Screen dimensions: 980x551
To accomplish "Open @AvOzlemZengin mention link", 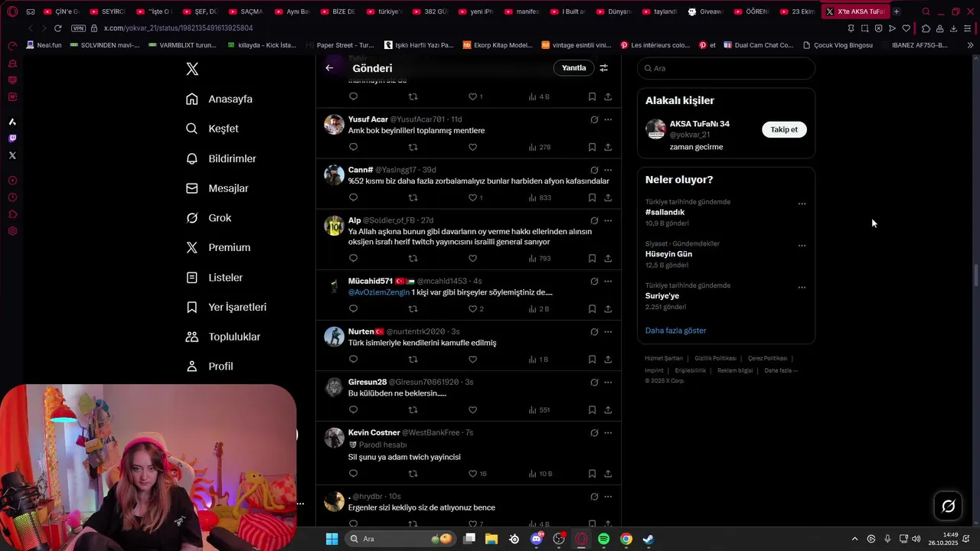I will pos(379,292).
